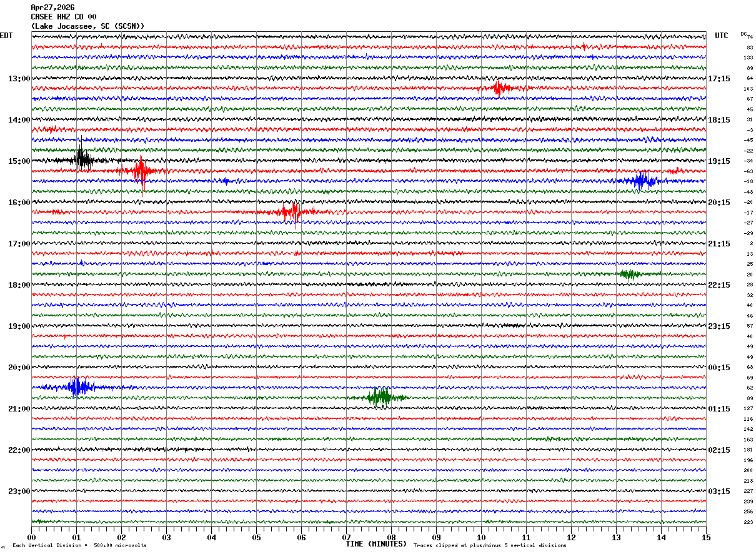Click the '12' minute label on bottom axis

tap(571, 537)
